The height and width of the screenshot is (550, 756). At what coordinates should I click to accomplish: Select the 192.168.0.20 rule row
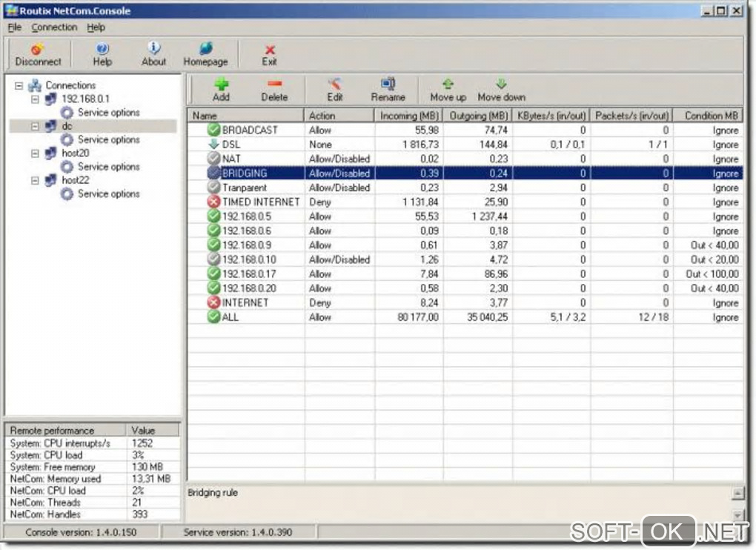[x=465, y=288]
